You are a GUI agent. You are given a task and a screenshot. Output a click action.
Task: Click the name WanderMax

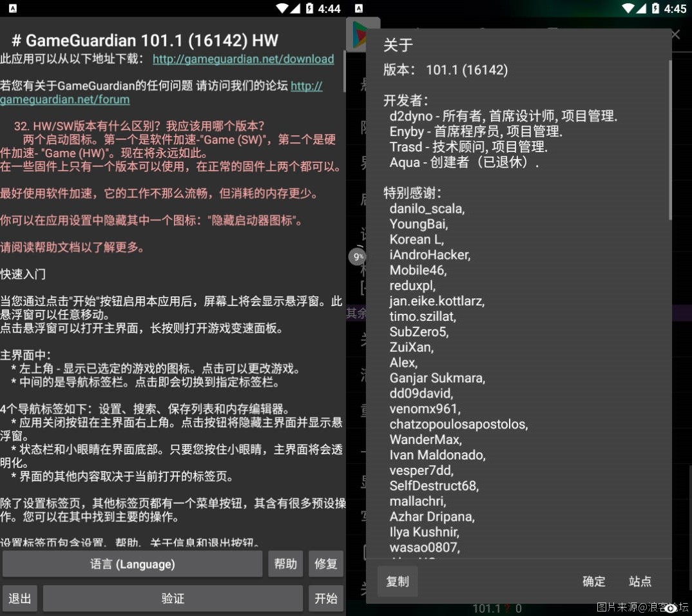tap(425, 440)
